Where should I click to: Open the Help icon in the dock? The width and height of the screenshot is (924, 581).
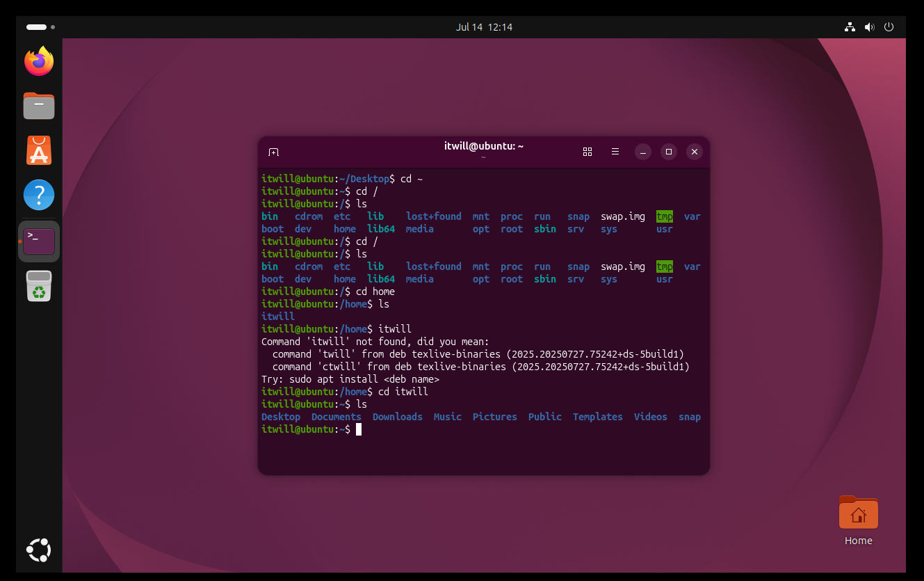[x=39, y=195]
